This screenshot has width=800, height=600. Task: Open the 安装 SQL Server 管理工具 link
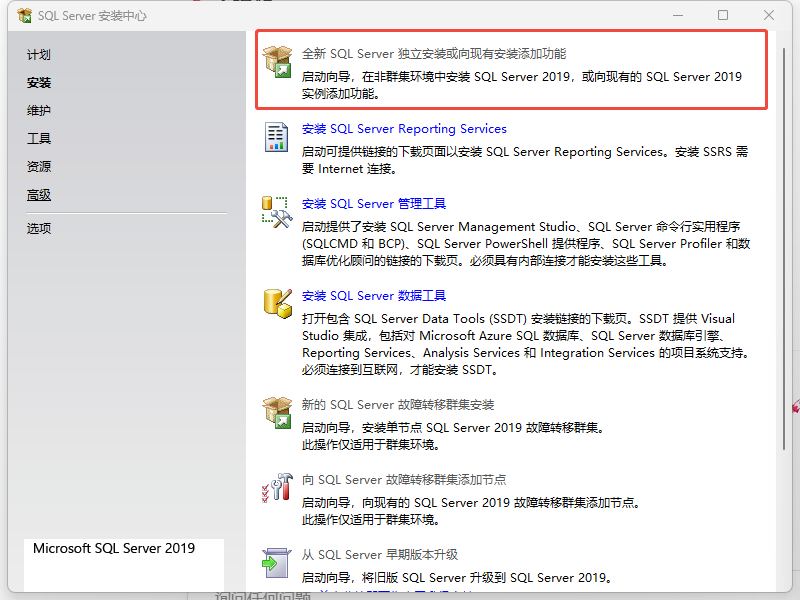click(x=373, y=204)
